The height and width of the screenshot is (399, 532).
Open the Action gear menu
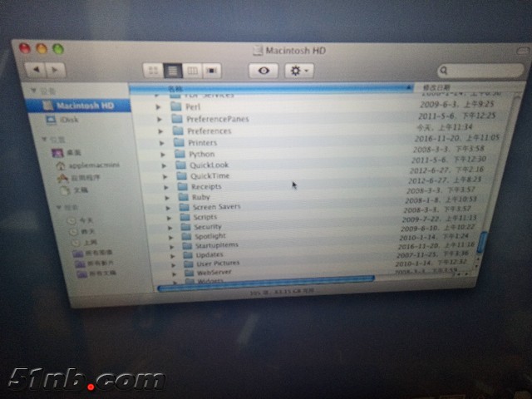click(x=299, y=71)
